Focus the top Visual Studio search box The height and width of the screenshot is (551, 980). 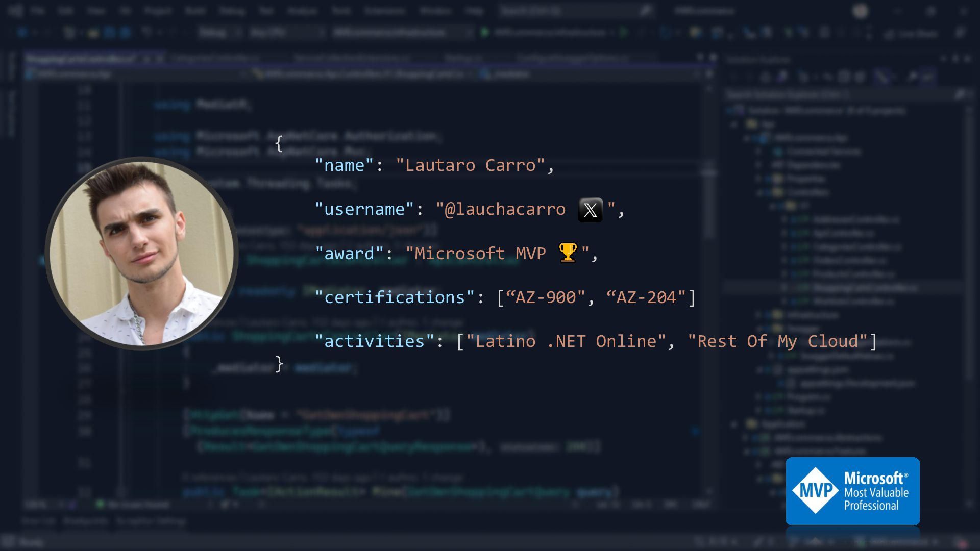(572, 11)
